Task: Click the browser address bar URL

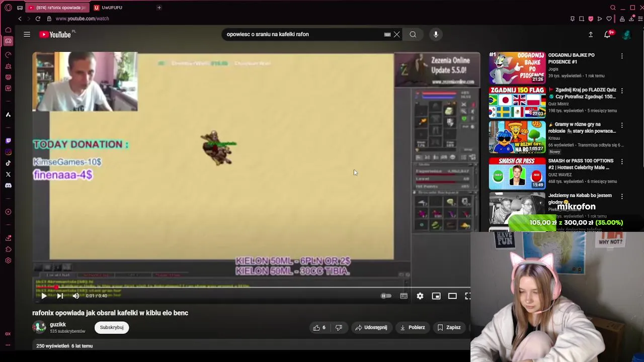Action: pyautogui.click(x=82, y=19)
